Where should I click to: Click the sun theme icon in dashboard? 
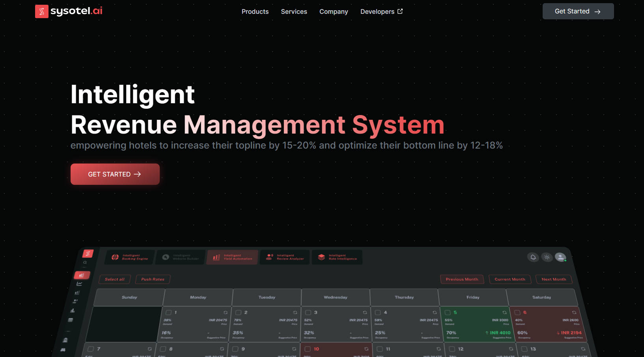tap(547, 257)
